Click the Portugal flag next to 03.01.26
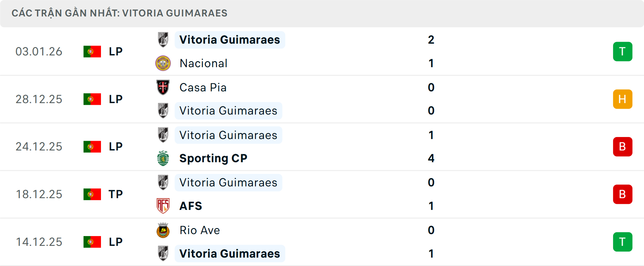 [x=92, y=51]
